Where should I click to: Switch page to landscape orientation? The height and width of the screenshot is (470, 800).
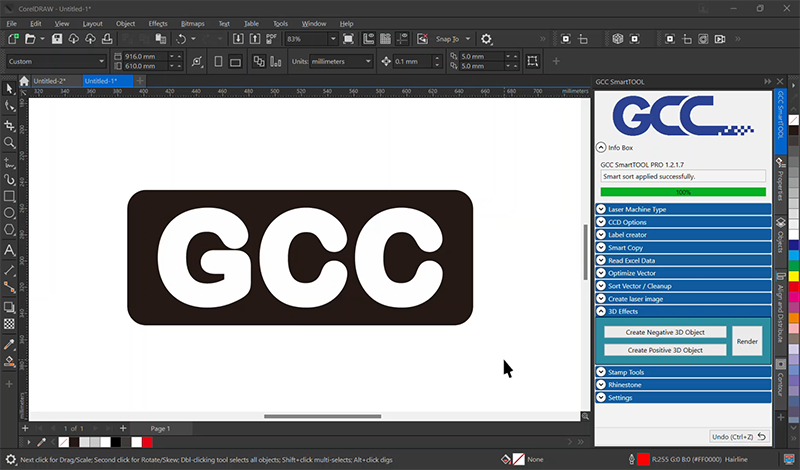[x=234, y=61]
